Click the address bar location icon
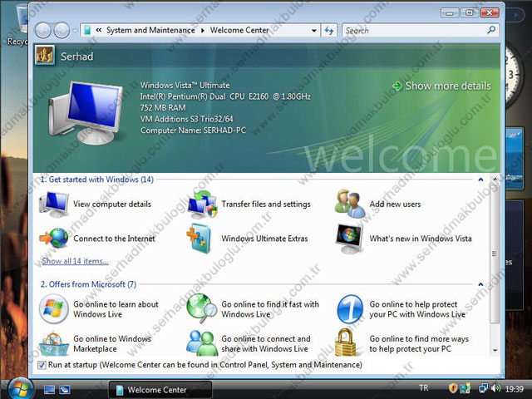The height and width of the screenshot is (399, 532). [87, 31]
